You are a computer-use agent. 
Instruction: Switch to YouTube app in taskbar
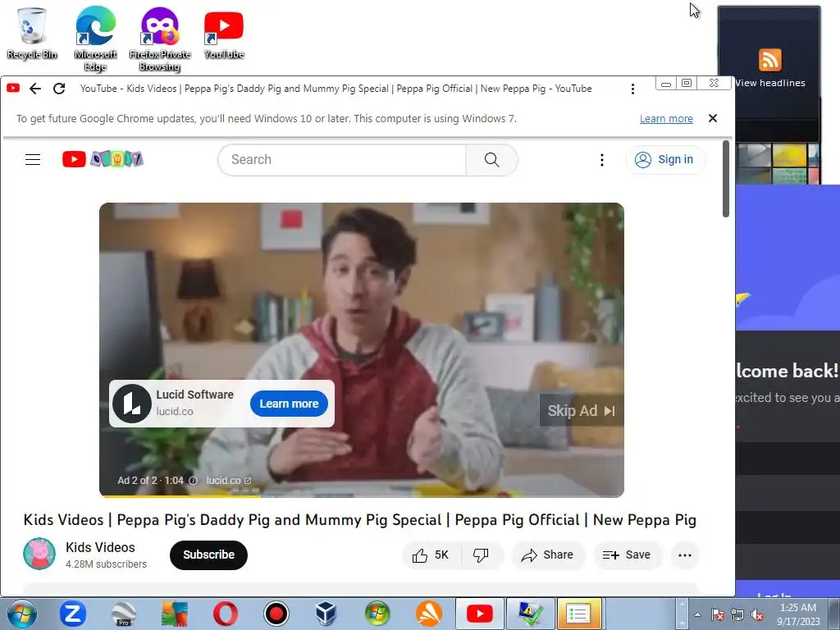click(479, 614)
